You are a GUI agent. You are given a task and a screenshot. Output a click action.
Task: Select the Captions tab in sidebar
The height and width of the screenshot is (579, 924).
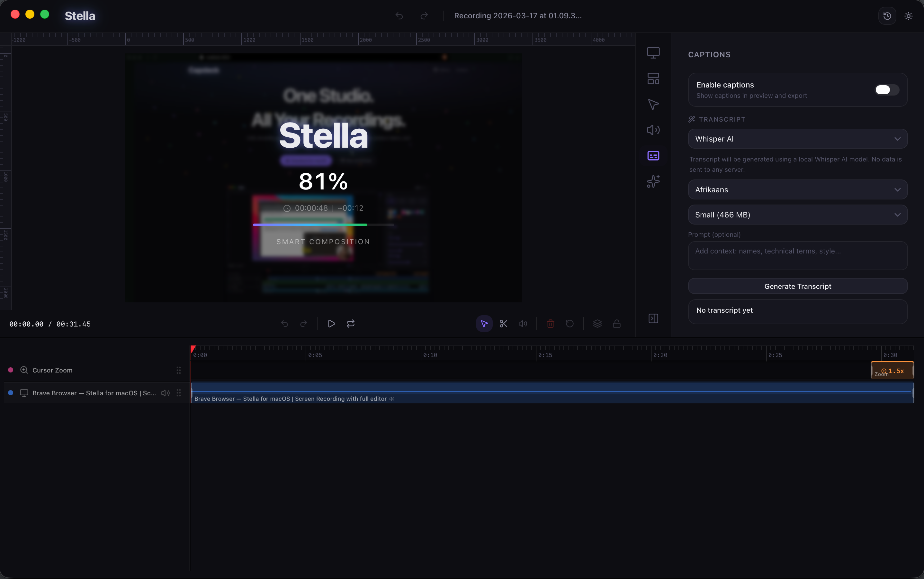coord(653,155)
